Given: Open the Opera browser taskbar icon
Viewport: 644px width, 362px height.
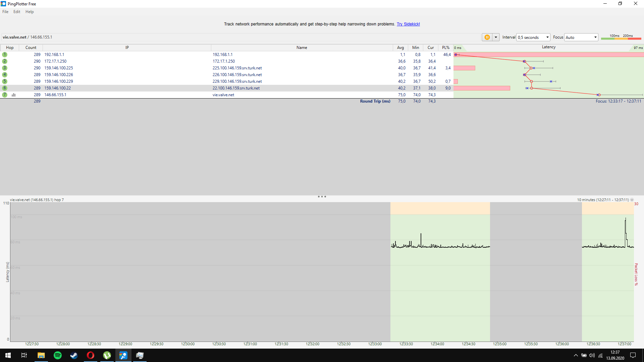Looking at the screenshot, I should pyautogui.click(x=91, y=355).
